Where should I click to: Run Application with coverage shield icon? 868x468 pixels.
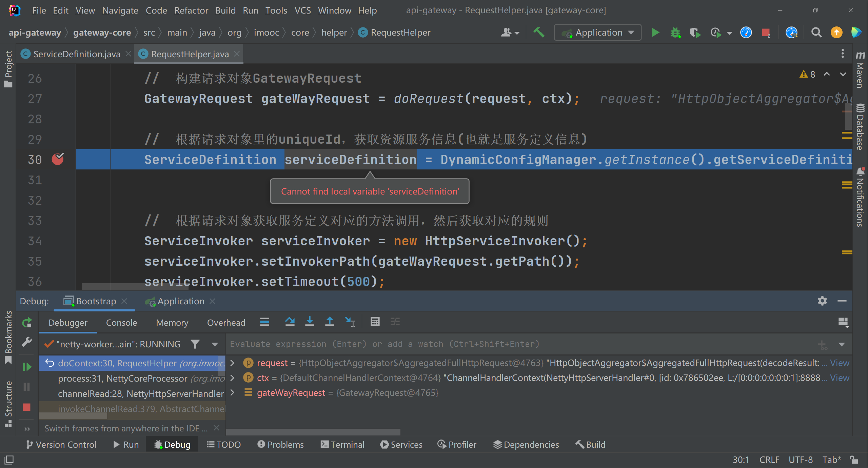[695, 33]
